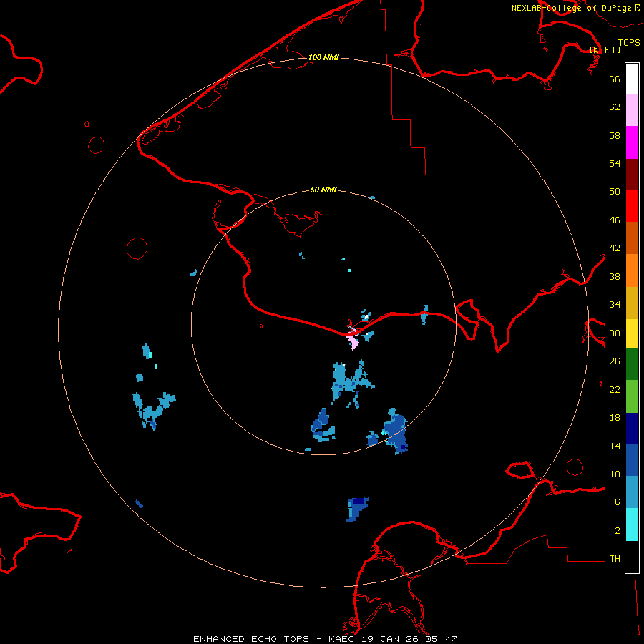Pick the dark green legend swatch
This screenshot has height=644, width=644.
click(x=632, y=364)
